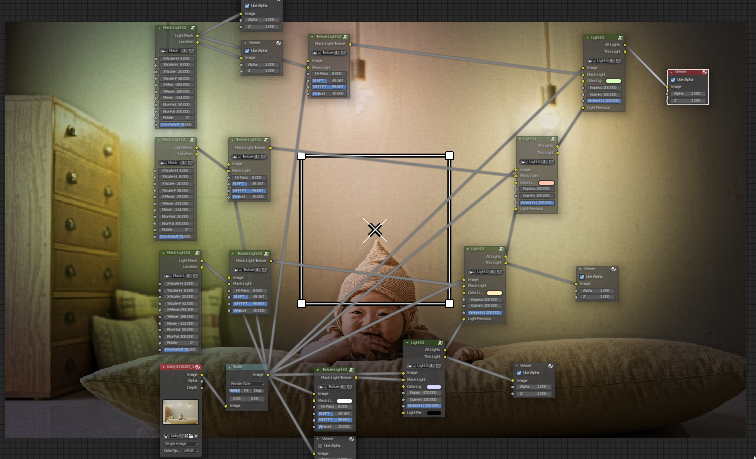756x459 pixels.
Task: Collapse the Scale node via its header triangle
Action: point(230,367)
